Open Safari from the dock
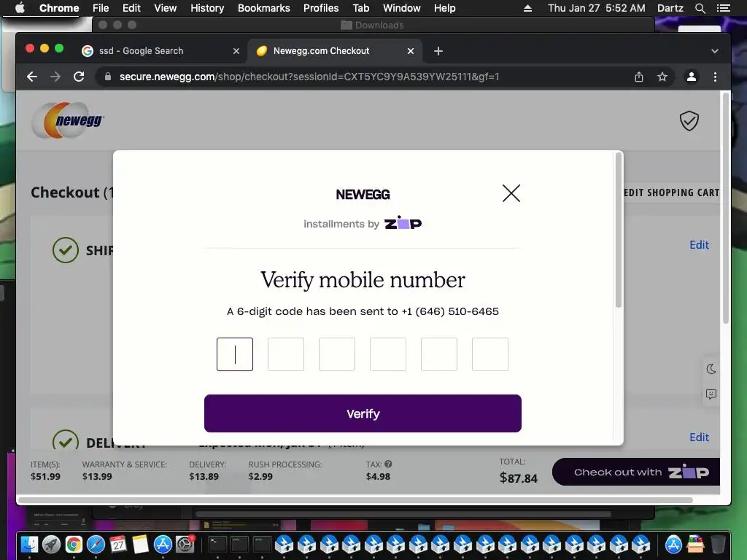 tap(96, 544)
